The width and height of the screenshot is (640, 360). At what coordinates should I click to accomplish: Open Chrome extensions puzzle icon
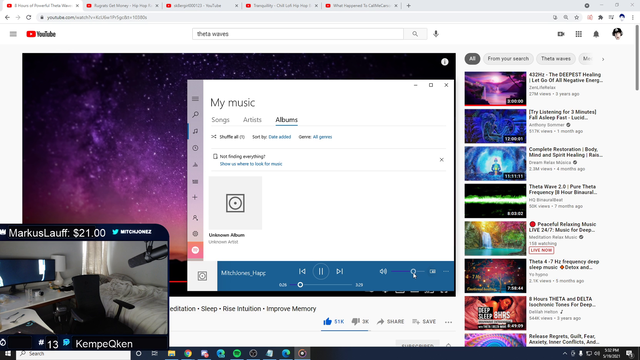coord(600,18)
